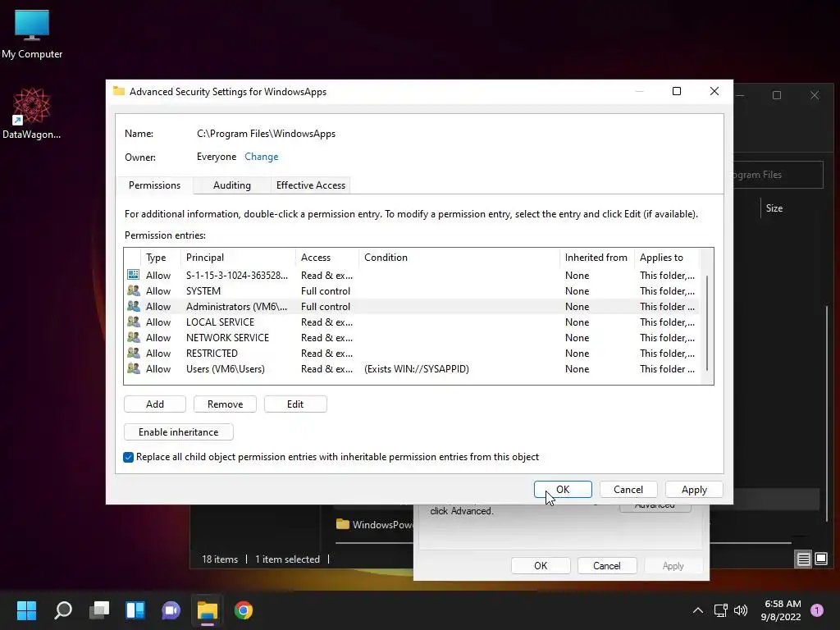Image resolution: width=840 pixels, height=630 pixels.
Task: Open the volume speaker tray icon
Action: (741, 610)
